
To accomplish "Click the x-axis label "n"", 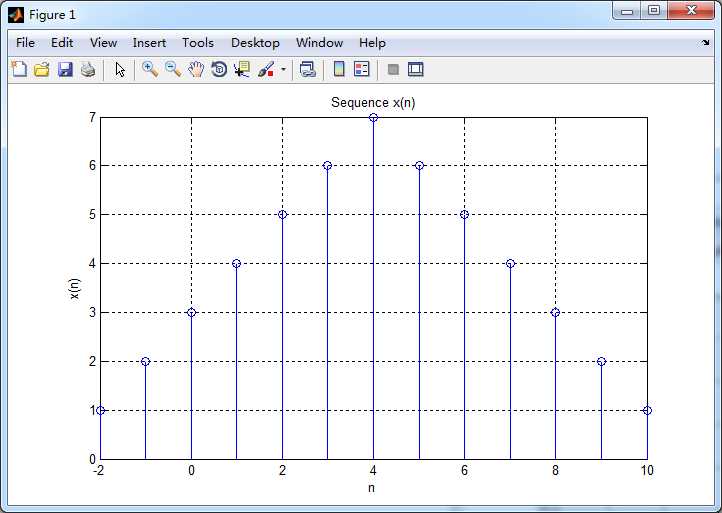I will pyautogui.click(x=371, y=488).
